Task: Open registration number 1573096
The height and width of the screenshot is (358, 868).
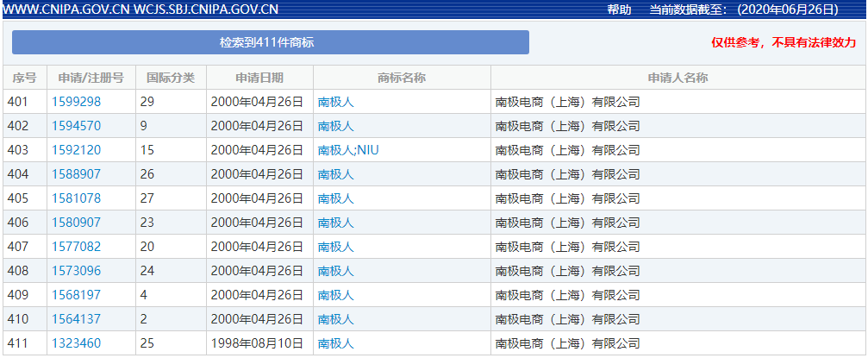Action: pos(77,270)
